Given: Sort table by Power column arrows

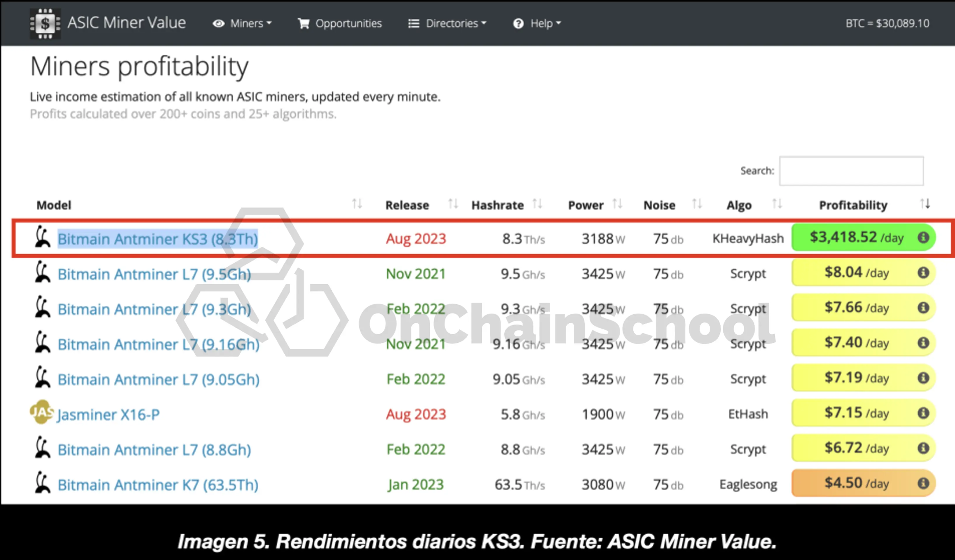Looking at the screenshot, I should click(618, 204).
